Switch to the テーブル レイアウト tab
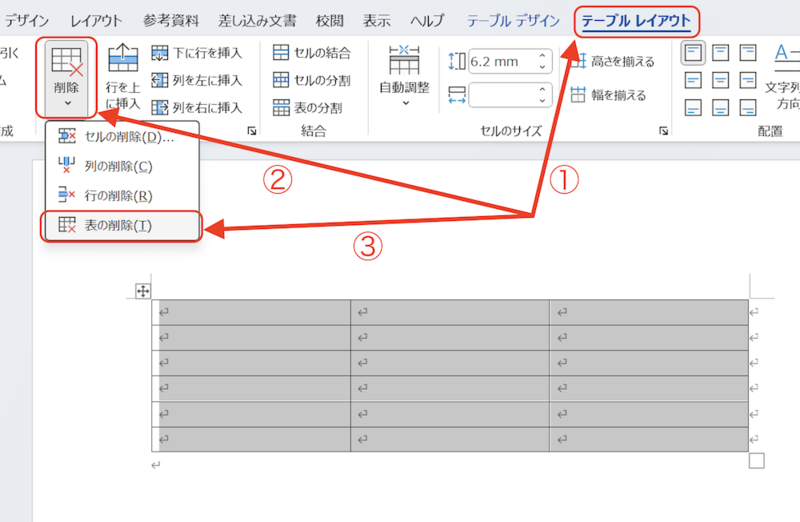The image size is (800, 522). (636, 21)
